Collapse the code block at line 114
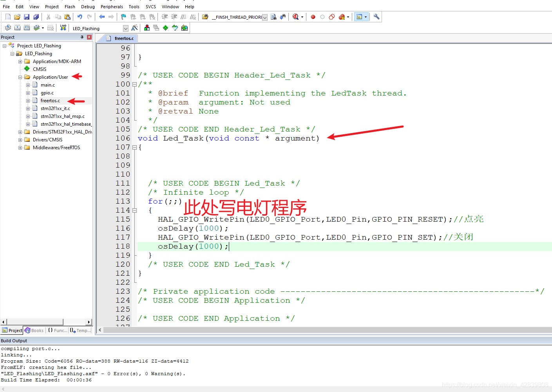The image size is (552, 392). coord(134,210)
